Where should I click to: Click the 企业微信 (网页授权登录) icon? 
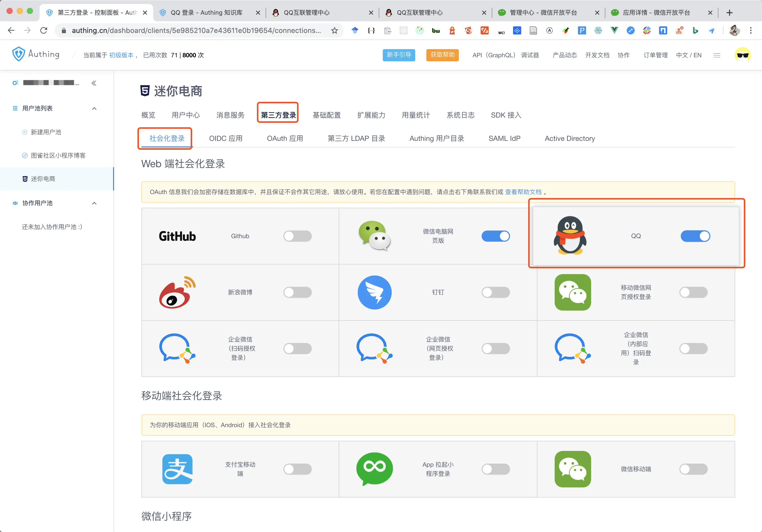tap(375, 349)
